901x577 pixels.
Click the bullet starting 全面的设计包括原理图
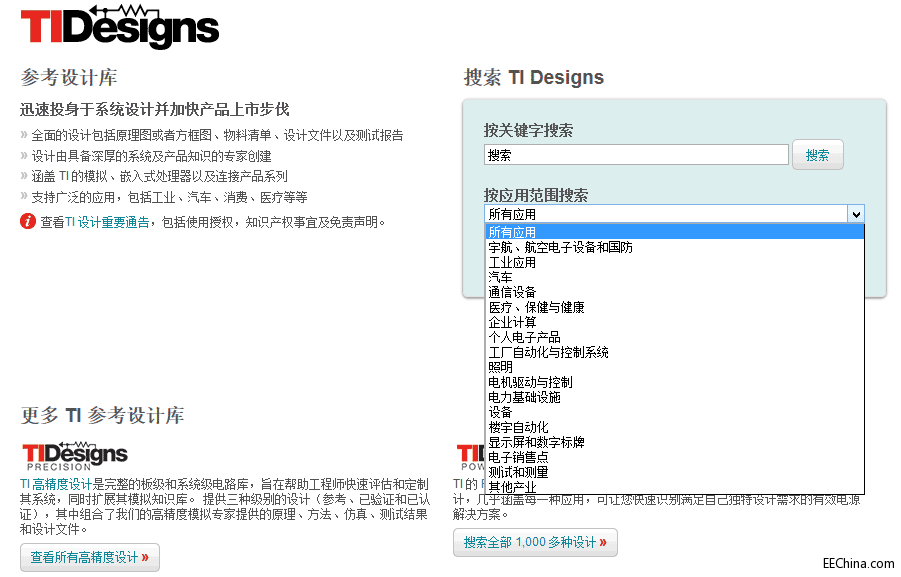217,135
